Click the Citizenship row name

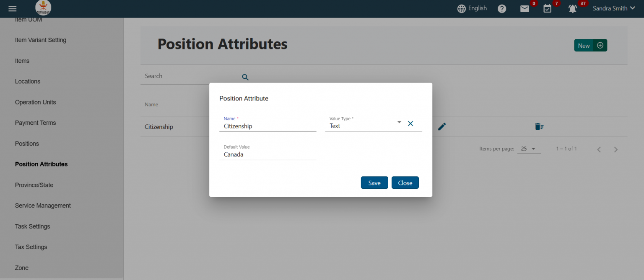(159, 127)
